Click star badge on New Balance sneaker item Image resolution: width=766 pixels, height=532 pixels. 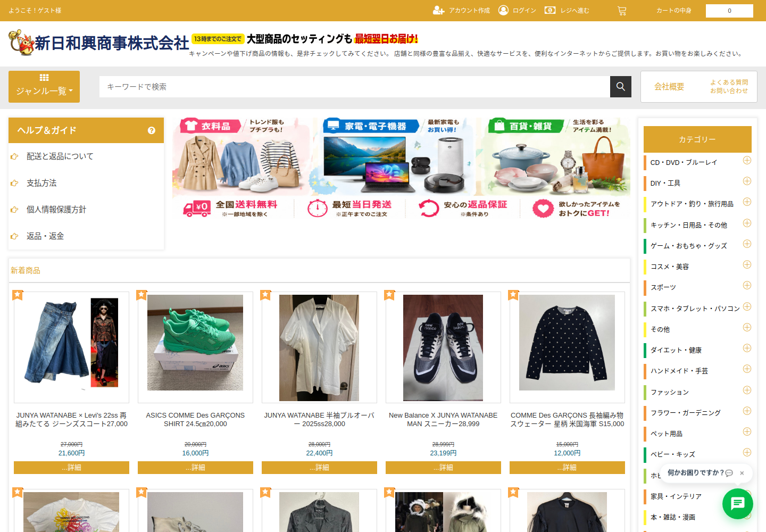(389, 295)
